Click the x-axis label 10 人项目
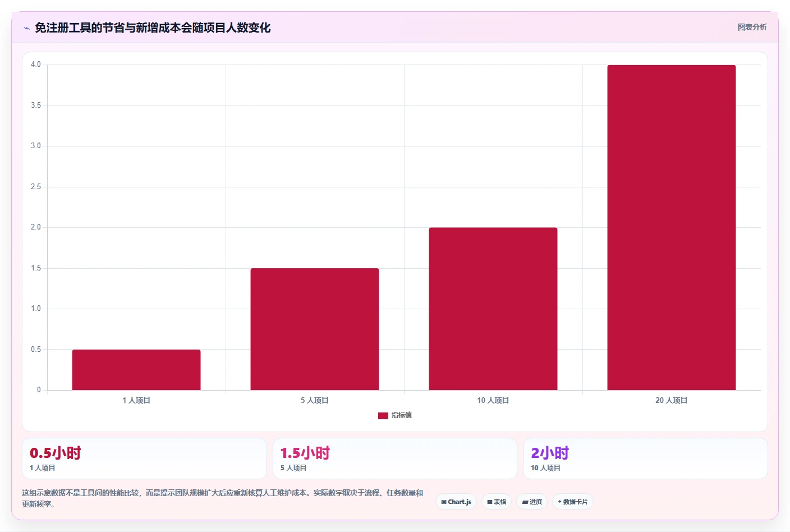 click(x=493, y=400)
